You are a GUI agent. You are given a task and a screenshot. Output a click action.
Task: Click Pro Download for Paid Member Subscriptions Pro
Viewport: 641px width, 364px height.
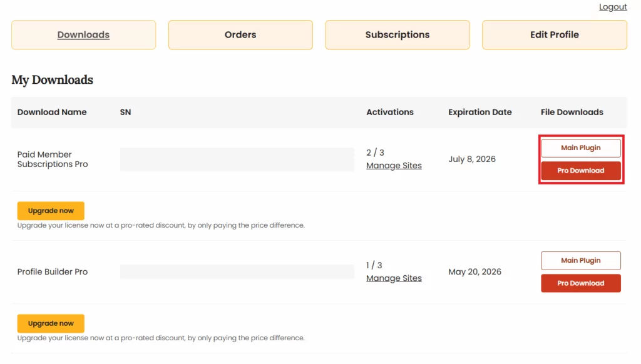(580, 171)
